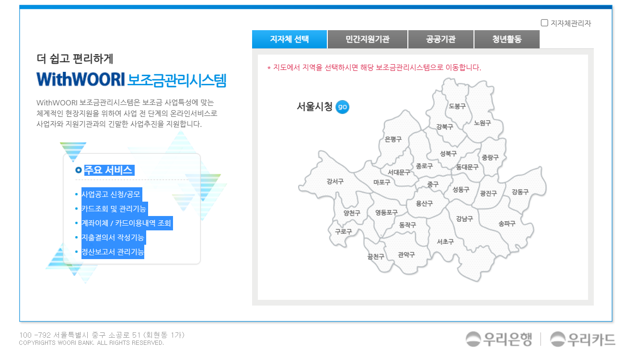624x364 pixels.
Task: Click the 마포구 map region
Action: click(x=381, y=182)
